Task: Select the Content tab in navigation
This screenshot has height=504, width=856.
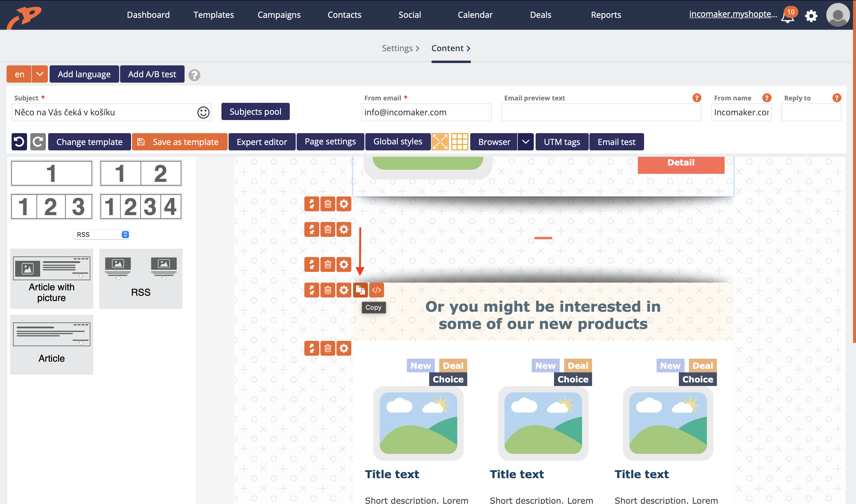Action: tap(451, 48)
